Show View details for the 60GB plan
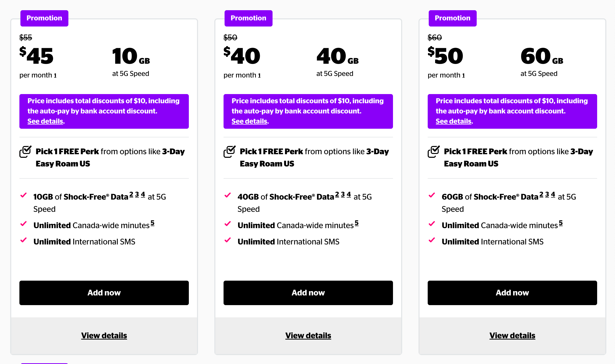615x364 pixels. click(512, 335)
